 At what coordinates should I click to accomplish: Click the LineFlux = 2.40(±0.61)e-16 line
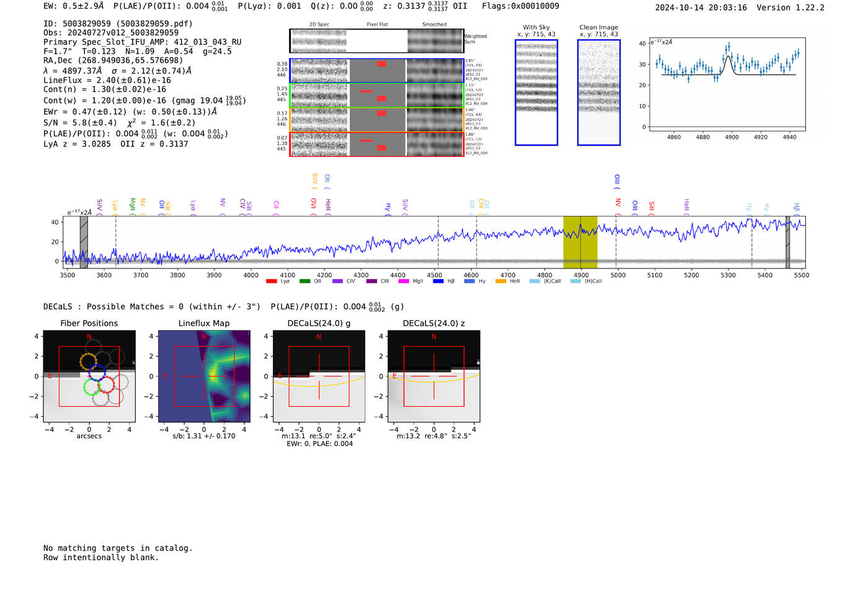[x=107, y=80]
